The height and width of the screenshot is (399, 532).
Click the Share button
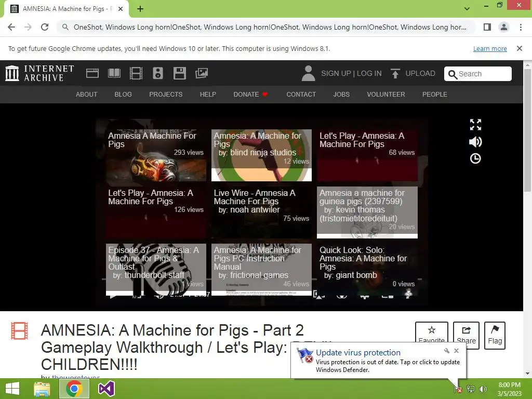(x=466, y=335)
